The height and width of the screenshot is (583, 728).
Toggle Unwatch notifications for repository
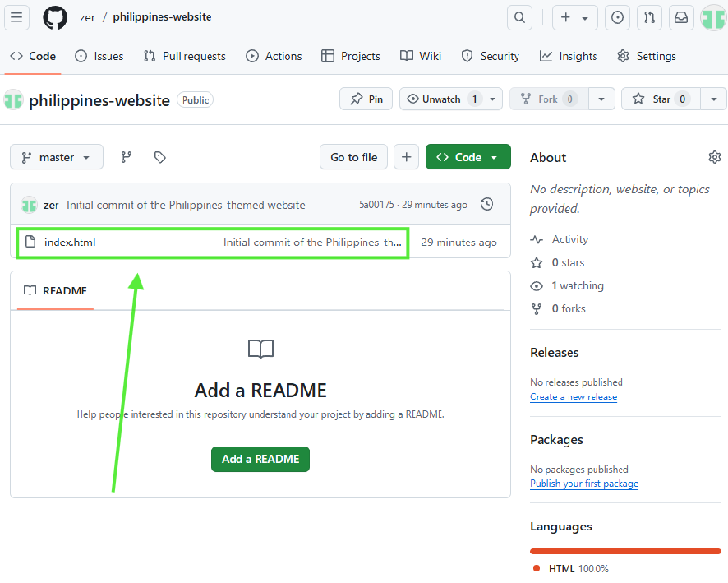tap(442, 99)
